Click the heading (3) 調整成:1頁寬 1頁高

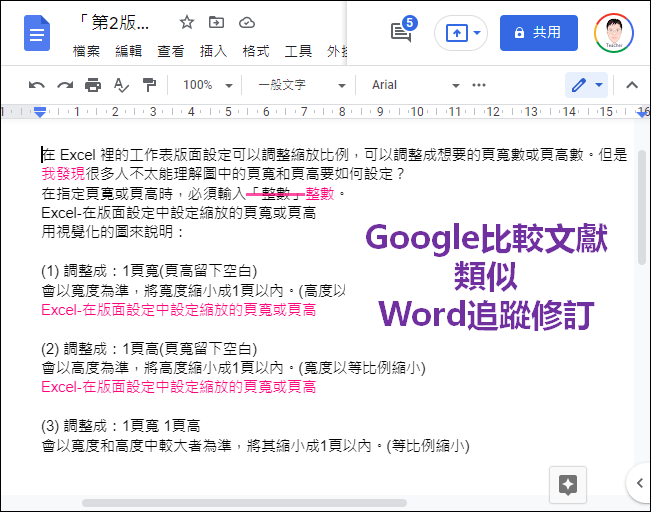(121, 426)
